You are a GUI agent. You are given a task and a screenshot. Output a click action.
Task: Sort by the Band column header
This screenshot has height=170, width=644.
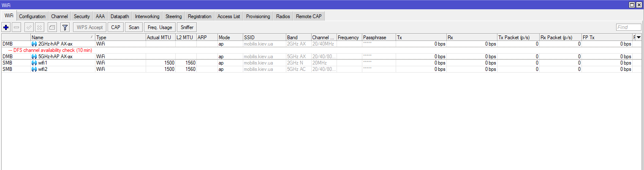pyautogui.click(x=298, y=38)
